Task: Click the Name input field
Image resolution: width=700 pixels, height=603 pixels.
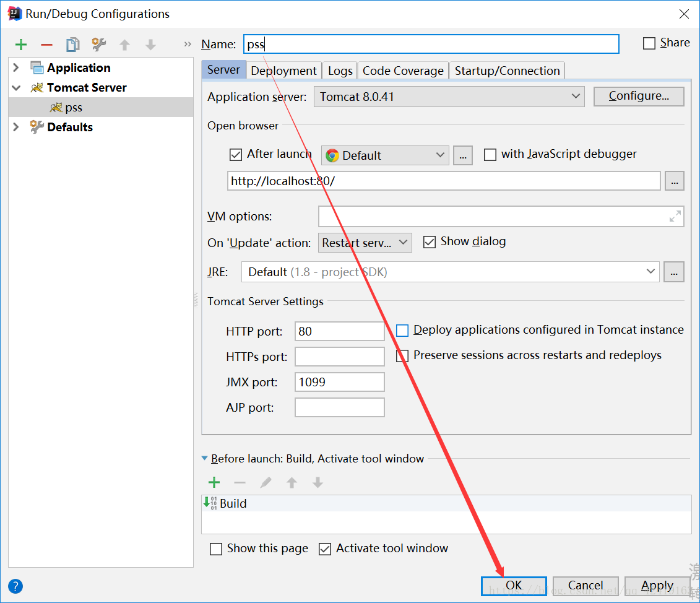Action: point(431,44)
